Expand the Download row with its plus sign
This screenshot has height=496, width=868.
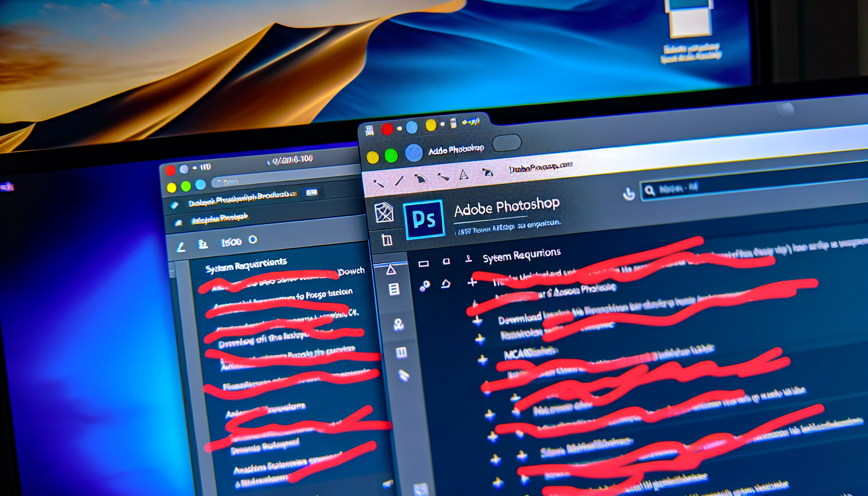(478, 321)
